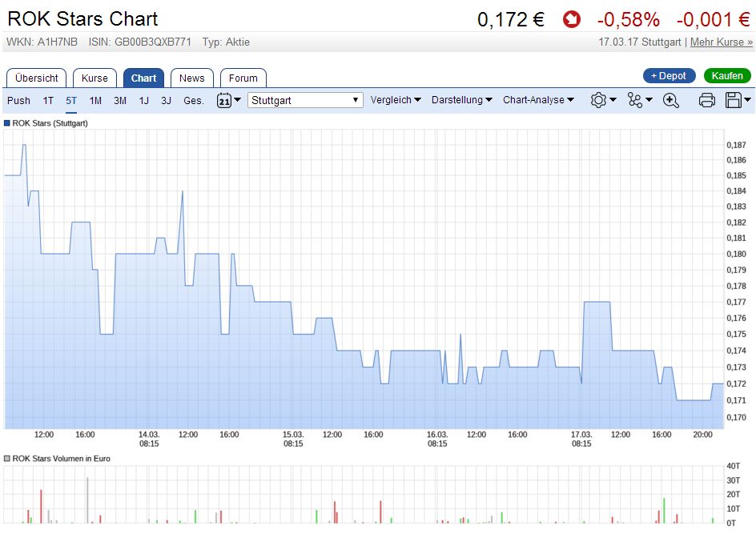Viewport: 756px width, 546px height.
Task: Click the floppy disk save icon
Action: pos(734,100)
